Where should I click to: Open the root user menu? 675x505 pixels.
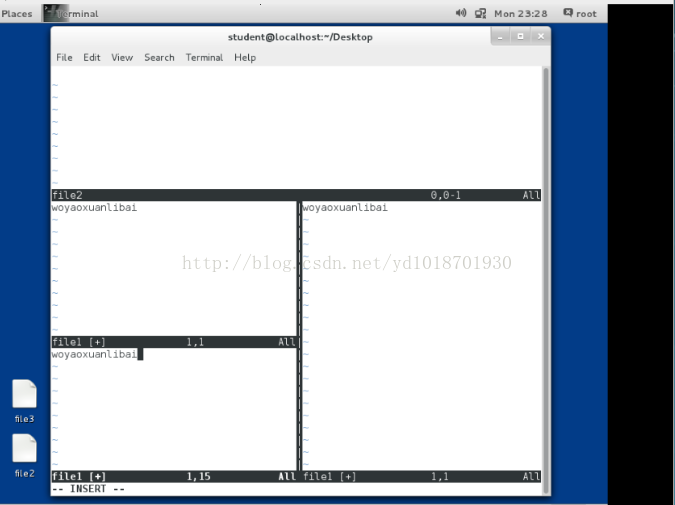click(x=580, y=14)
